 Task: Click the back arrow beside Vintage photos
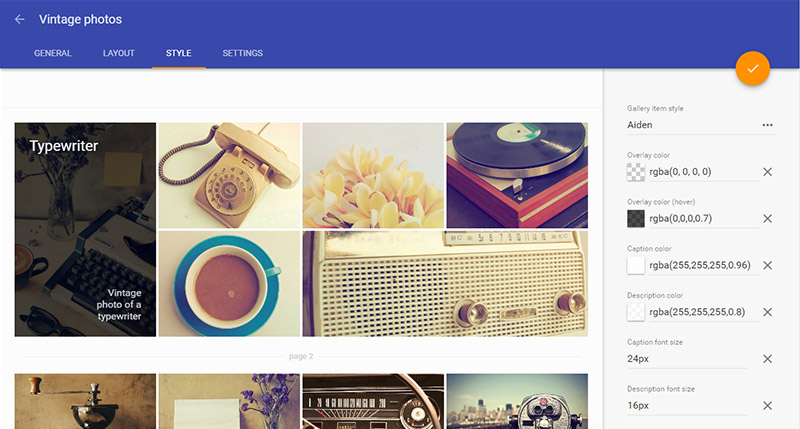[19, 19]
